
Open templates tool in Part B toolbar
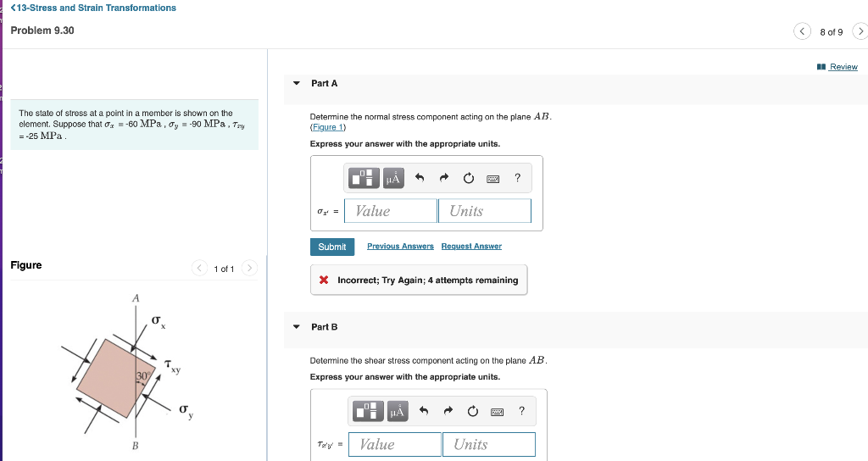(368, 411)
